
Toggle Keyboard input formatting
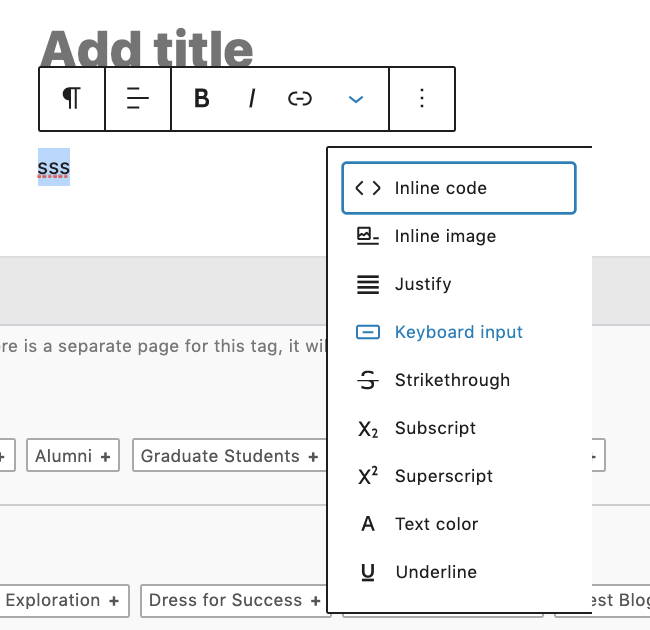[x=458, y=332]
